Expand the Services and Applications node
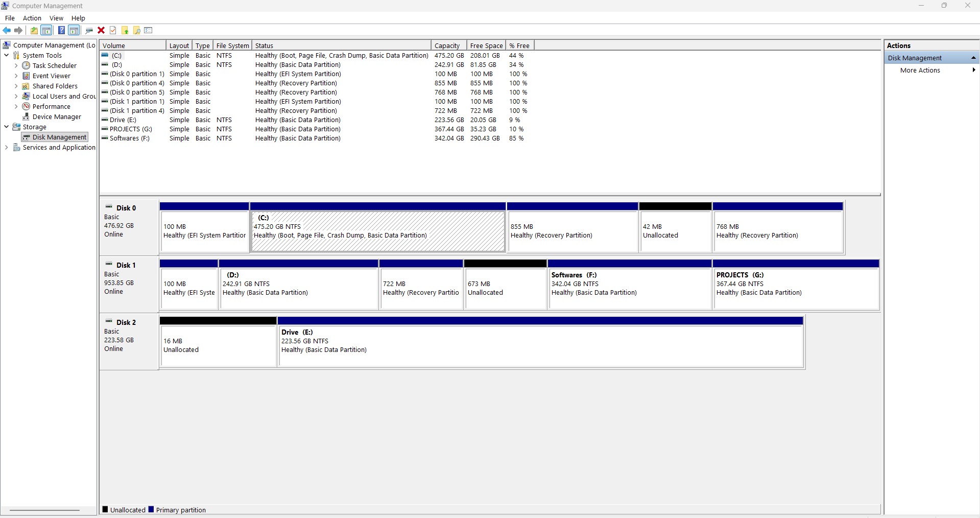980x518 pixels. 6,147
